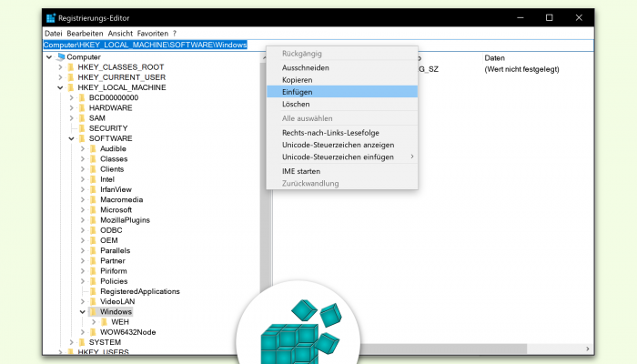Click the horizontal scrollbar thumb
Image resolution: width=637 pixels, height=364 pixels.
pyautogui.click(x=443, y=349)
